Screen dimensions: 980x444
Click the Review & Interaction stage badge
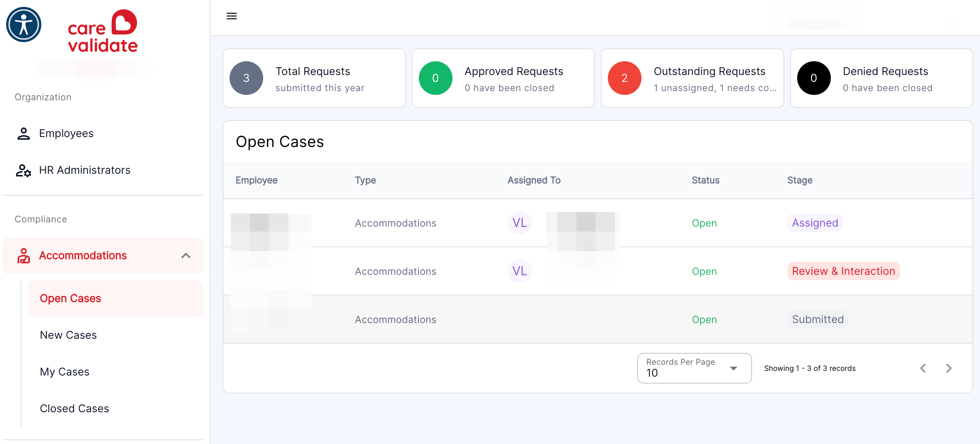843,271
